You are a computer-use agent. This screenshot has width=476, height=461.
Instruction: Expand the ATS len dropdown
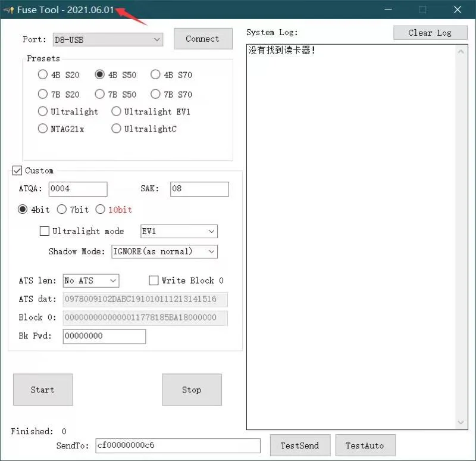point(91,281)
